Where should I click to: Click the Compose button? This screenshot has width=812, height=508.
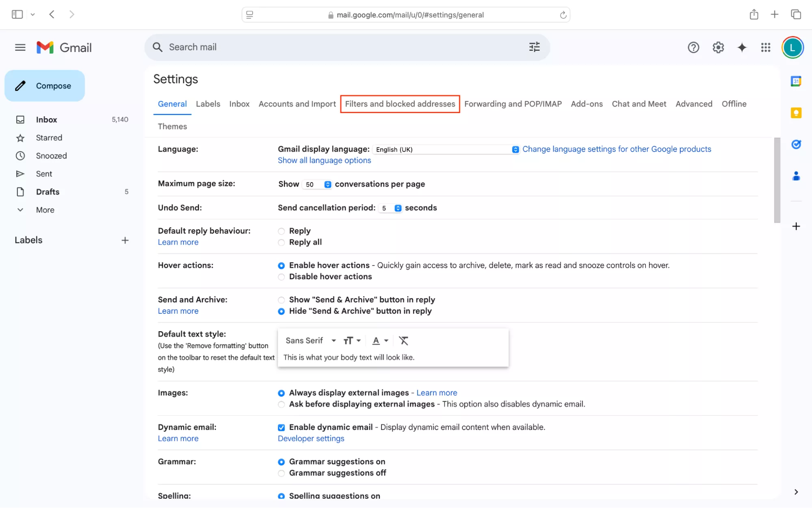tap(45, 86)
